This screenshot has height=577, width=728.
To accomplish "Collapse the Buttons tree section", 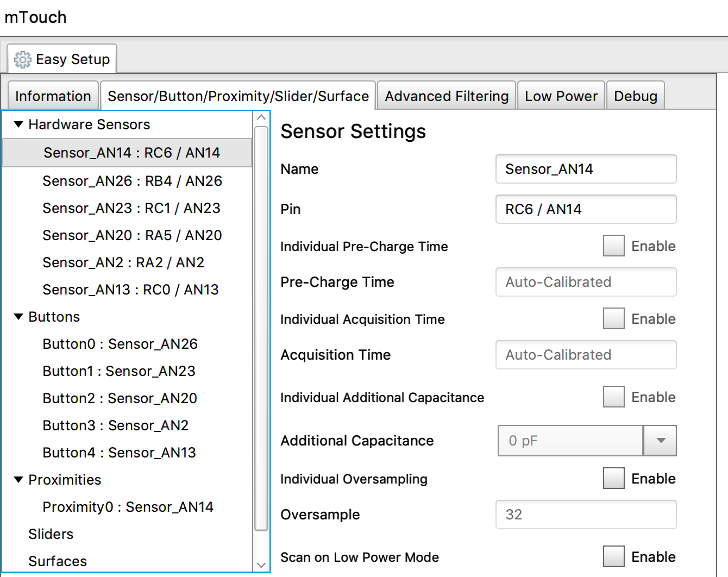I will point(18,317).
